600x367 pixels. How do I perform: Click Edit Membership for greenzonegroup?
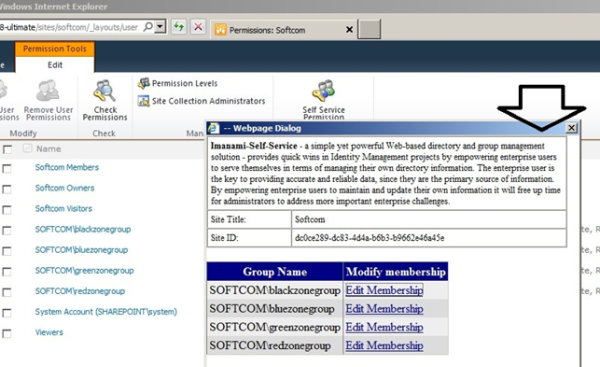click(x=384, y=327)
